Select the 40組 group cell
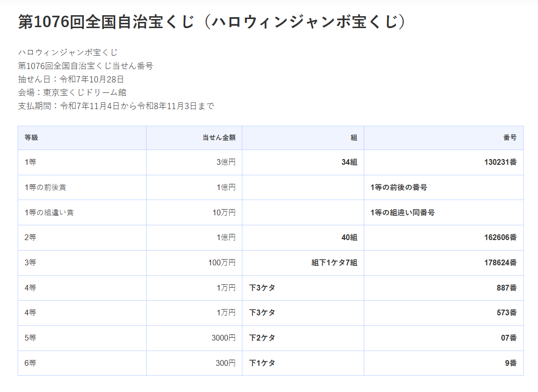Image resolution: width=538 pixels, height=392 pixels. pyautogui.click(x=349, y=237)
